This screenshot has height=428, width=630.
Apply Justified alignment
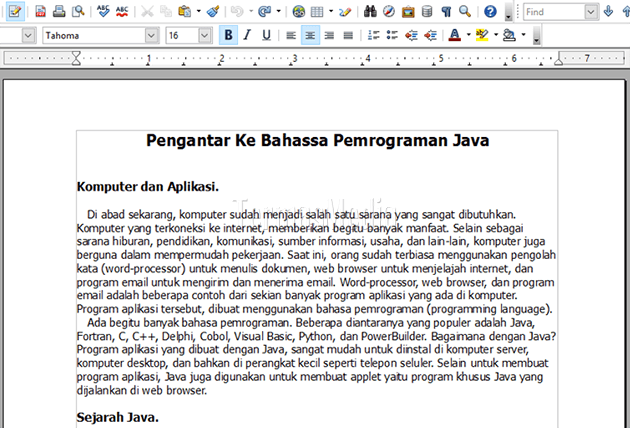pos(348,35)
